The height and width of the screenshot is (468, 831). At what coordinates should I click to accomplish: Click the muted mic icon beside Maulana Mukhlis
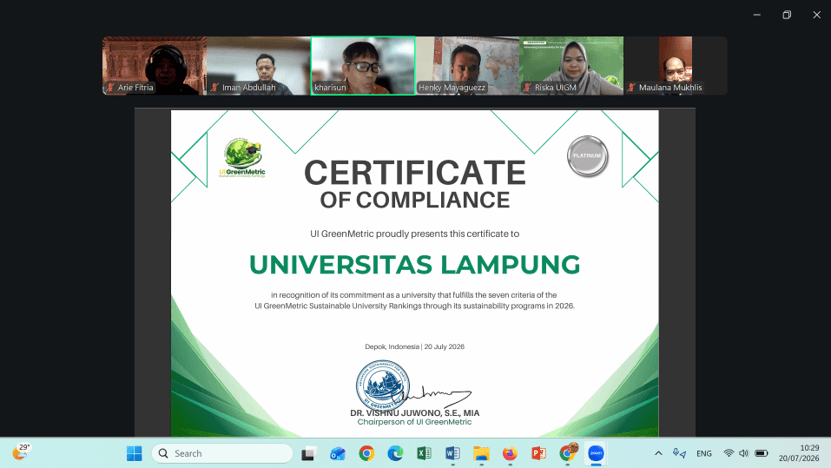631,87
